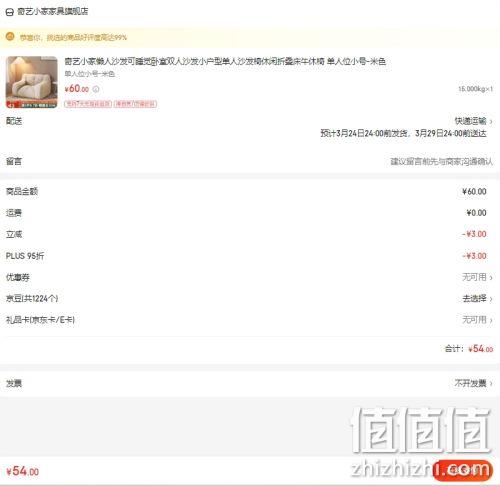Expand the 礼品卡 gift card row

[x=250, y=320]
